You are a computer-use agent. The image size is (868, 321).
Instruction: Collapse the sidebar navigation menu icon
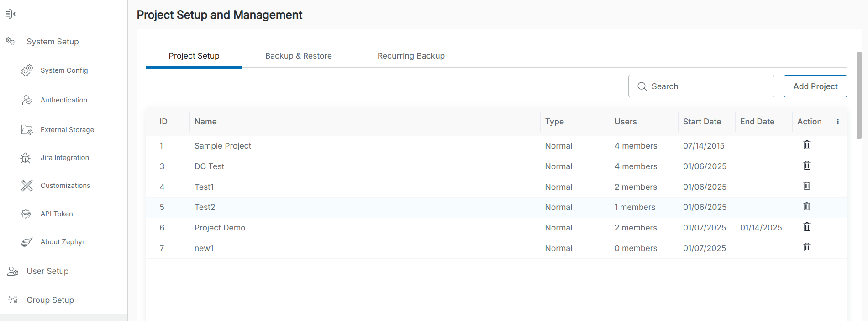click(11, 14)
